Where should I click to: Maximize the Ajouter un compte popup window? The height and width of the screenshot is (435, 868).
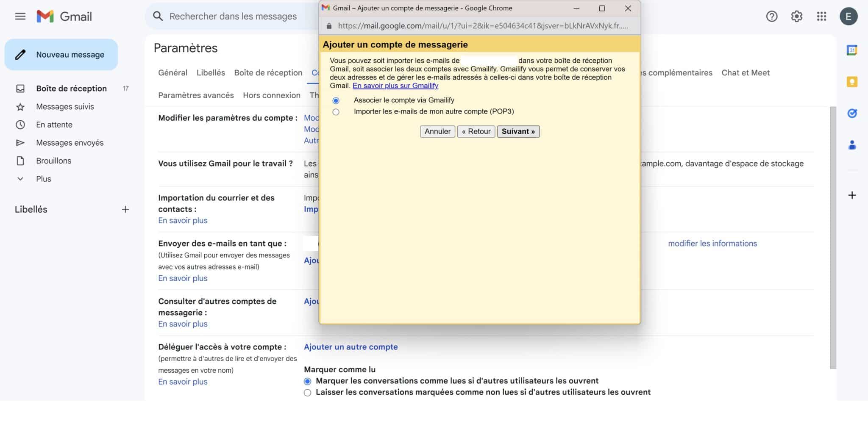602,8
